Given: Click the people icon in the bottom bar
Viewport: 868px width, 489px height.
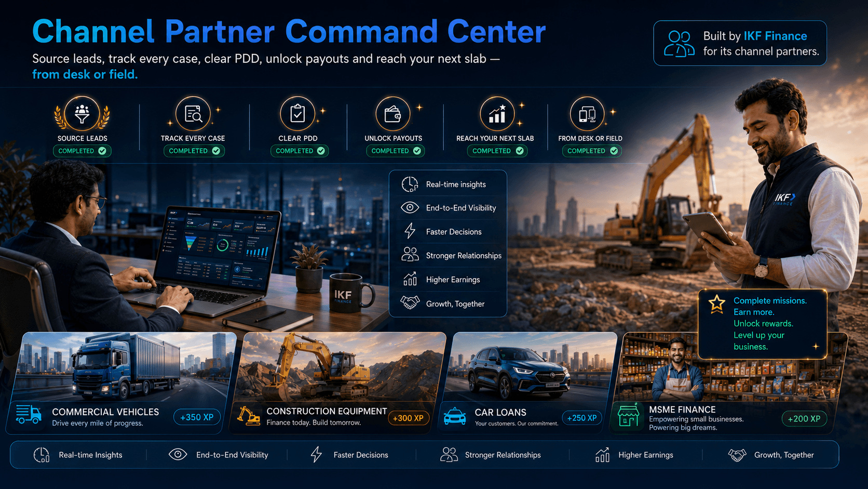Looking at the screenshot, I should point(449,455).
